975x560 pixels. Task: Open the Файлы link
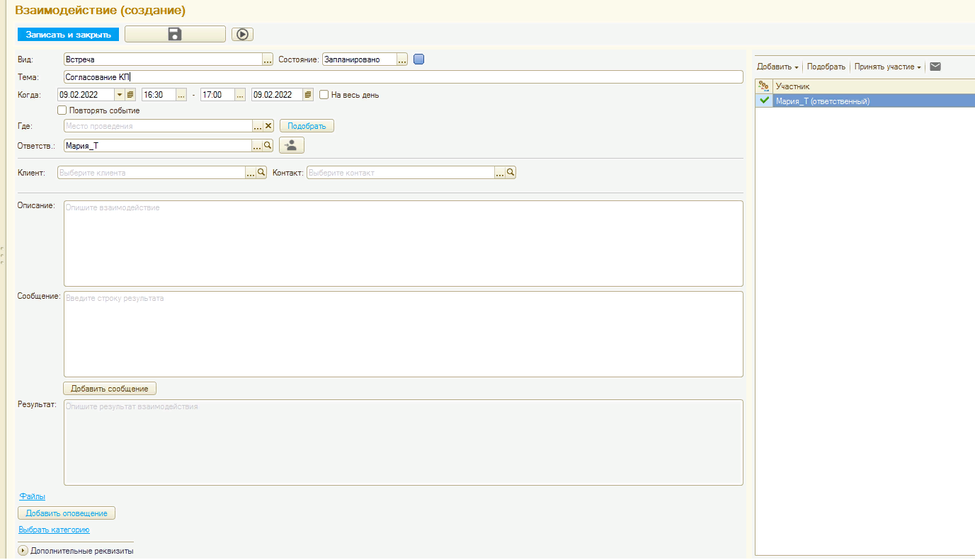pyautogui.click(x=32, y=497)
